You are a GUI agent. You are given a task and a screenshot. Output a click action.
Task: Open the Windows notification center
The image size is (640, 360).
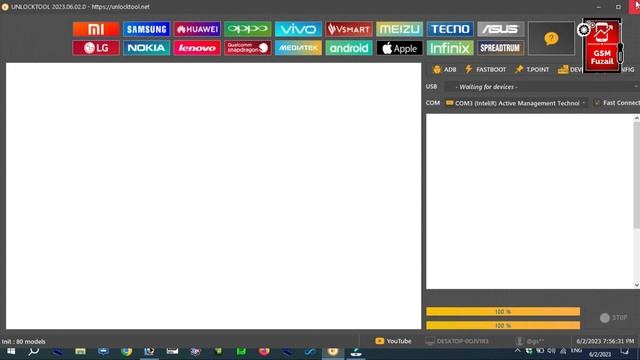(624, 351)
